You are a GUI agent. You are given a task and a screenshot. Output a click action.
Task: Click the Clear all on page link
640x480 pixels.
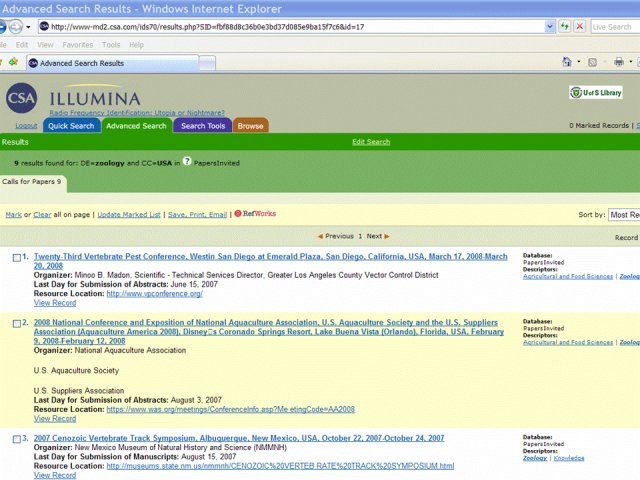(x=42, y=215)
